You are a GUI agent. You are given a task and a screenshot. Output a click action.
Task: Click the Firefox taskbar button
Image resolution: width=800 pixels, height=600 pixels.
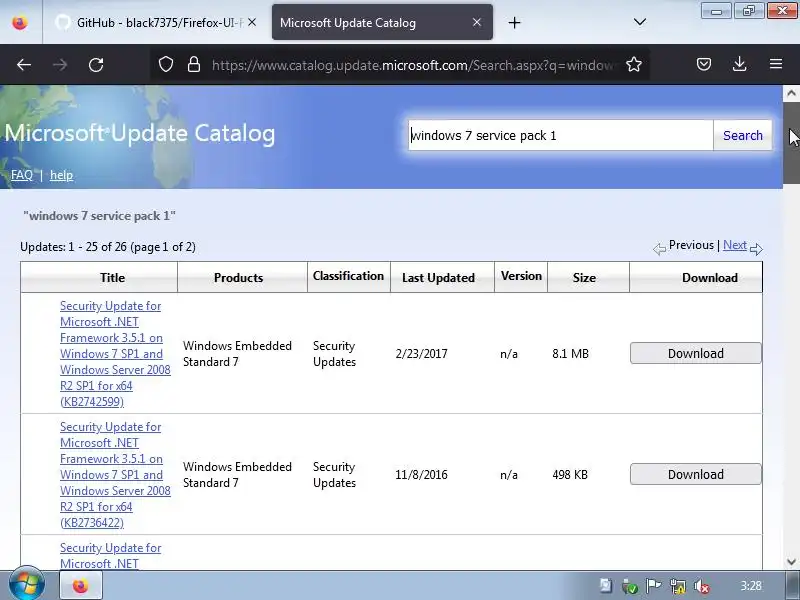pyautogui.click(x=81, y=586)
